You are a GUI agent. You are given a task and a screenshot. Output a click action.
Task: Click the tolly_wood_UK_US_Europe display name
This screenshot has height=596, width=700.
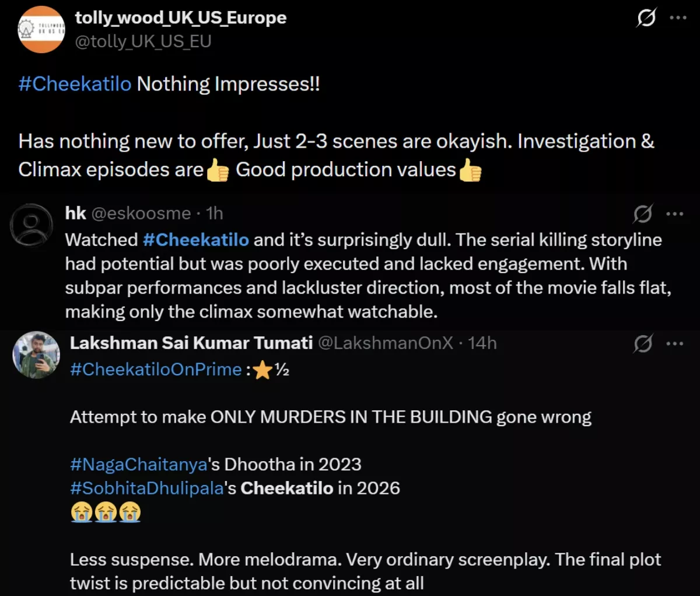181,18
